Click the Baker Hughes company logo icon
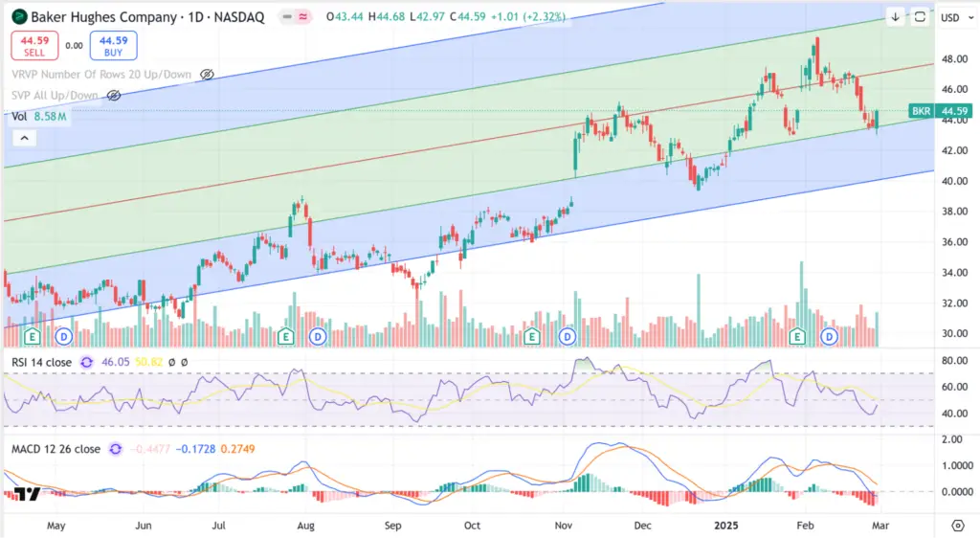This screenshot has height=538, width=980. pos(19,17)
